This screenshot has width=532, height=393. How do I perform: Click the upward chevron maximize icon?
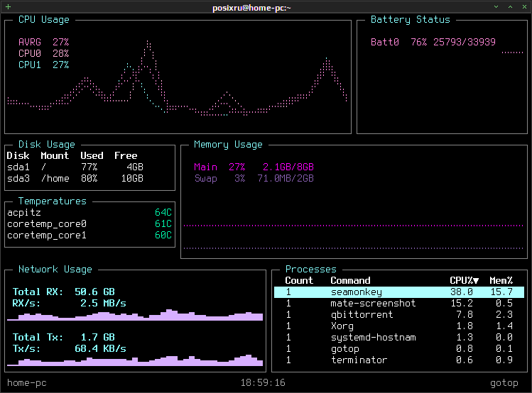tap(510, 7)
